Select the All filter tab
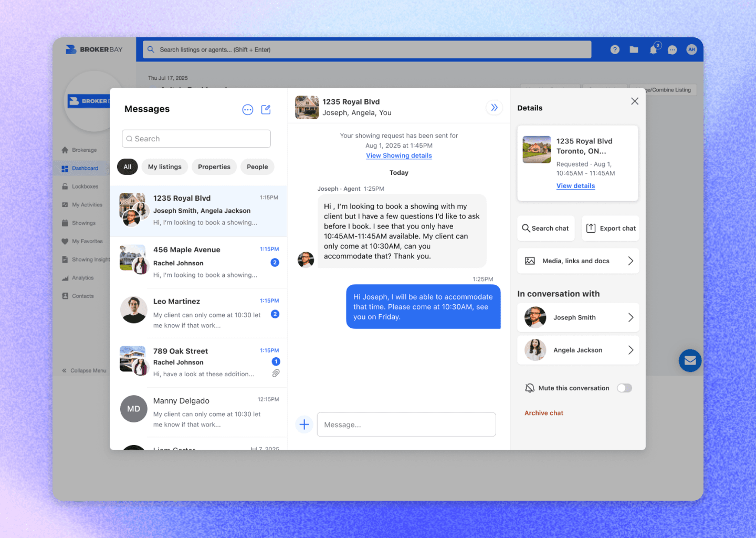Viewport: 756px width, 538px height. [x=128, y=167]
